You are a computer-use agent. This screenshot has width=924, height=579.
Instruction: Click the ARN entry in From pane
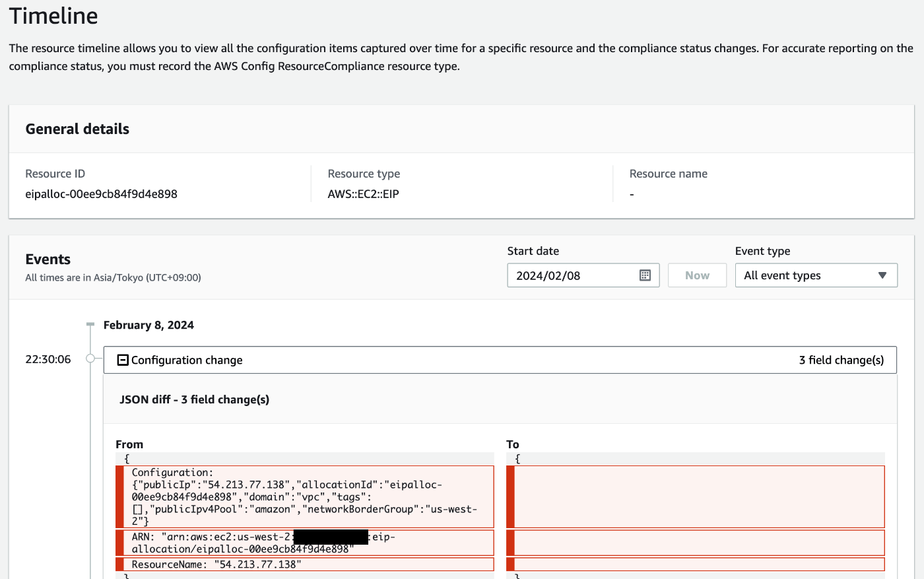[x=305, y=543]
